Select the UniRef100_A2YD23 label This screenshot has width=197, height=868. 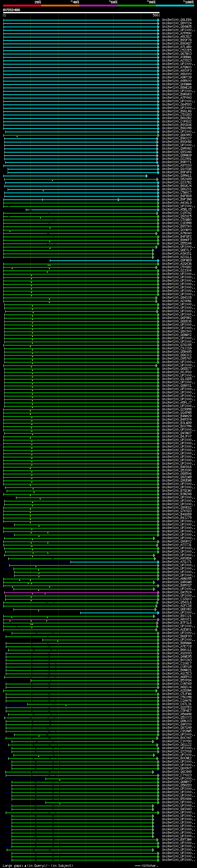pos(177,60)
